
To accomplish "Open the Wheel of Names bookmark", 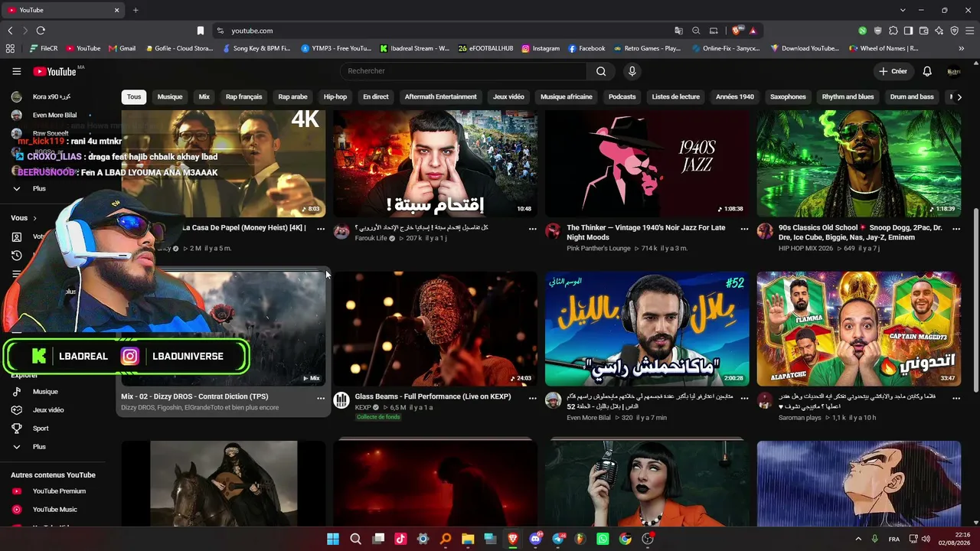I will 884,48.
